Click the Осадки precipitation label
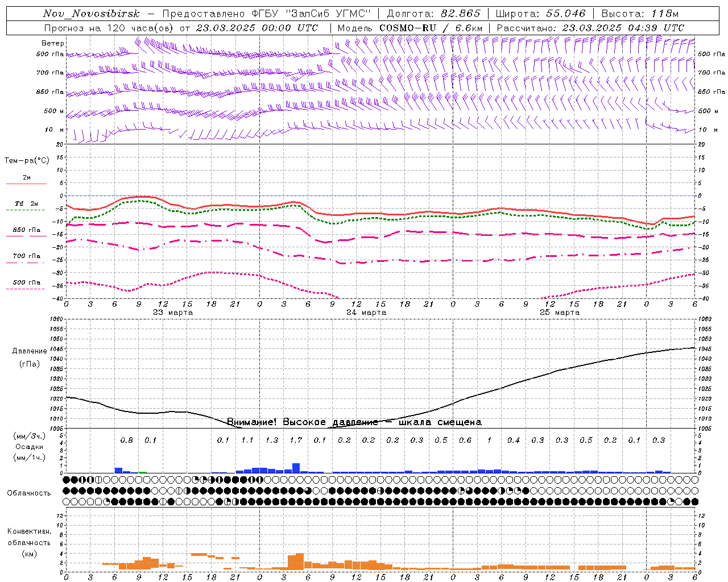This screenshot has width=728, height=582. (29, 447)
